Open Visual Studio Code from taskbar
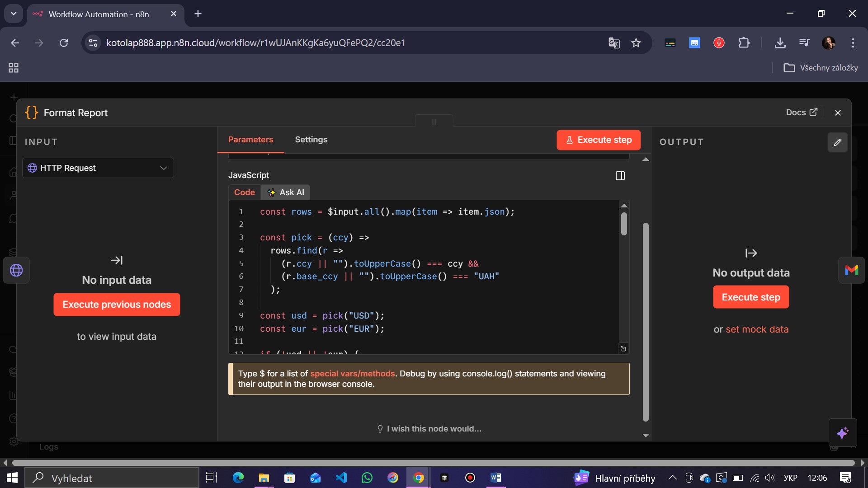 (x=341, y=478)
